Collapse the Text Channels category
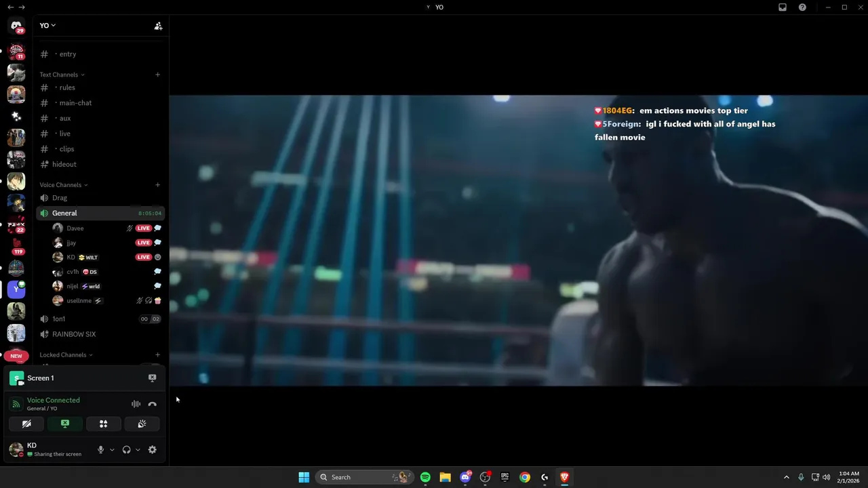The image size is (868, 488). pyautogui.click(x=62, y=75)
